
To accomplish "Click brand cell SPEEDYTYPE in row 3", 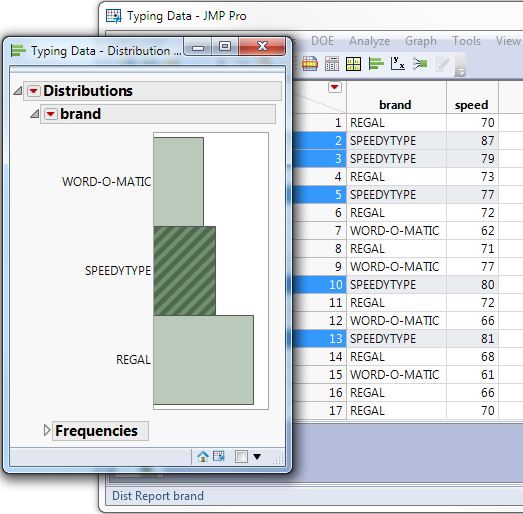I will tap(396, 159).
